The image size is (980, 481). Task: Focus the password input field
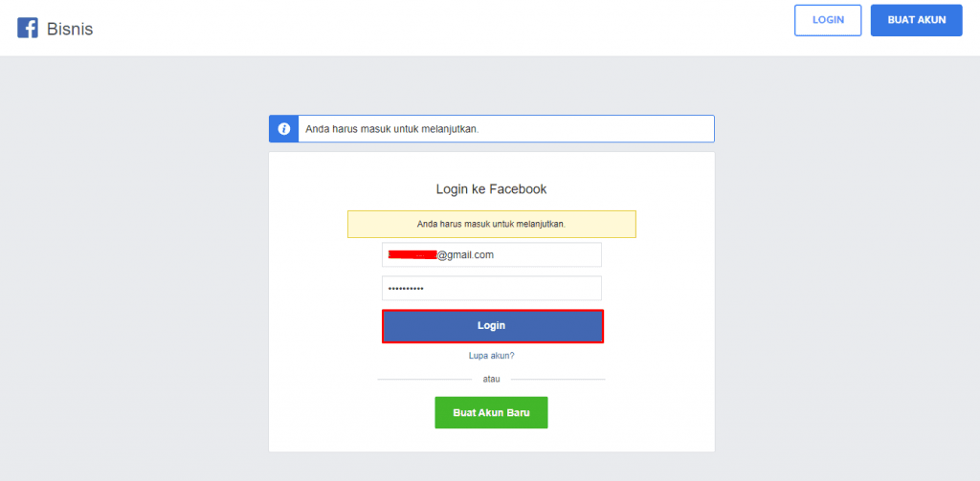click(x=517, y=289)
